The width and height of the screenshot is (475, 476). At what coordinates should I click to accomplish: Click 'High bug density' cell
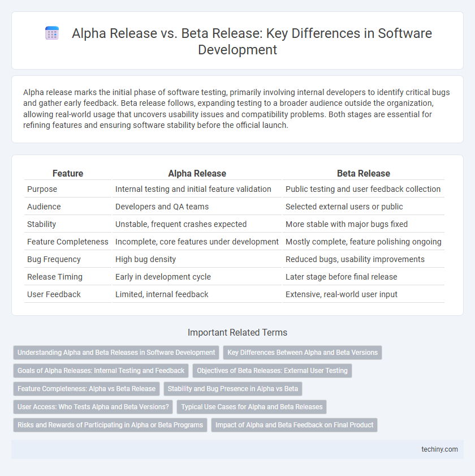pyautogui.click(x=197, y=259)
